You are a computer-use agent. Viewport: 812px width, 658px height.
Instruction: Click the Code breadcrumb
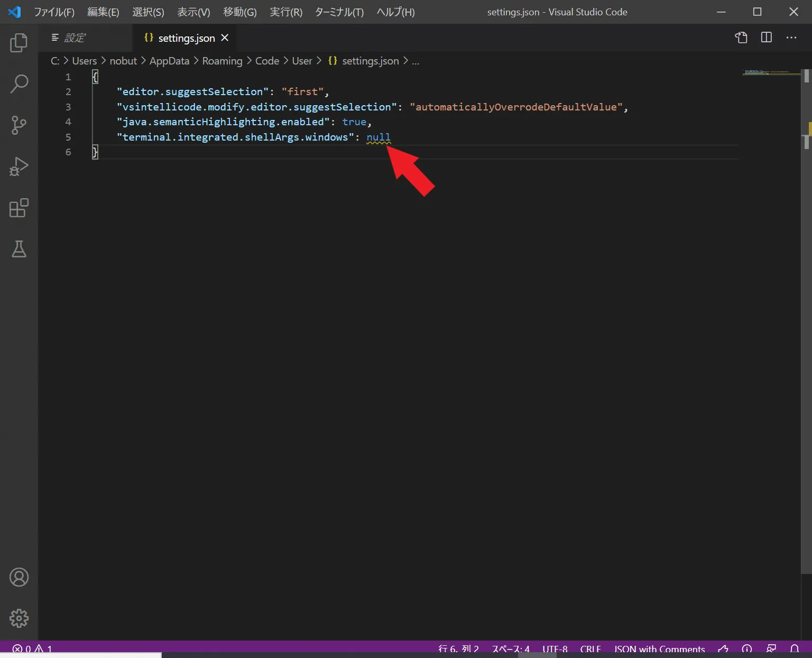point(267,61)
